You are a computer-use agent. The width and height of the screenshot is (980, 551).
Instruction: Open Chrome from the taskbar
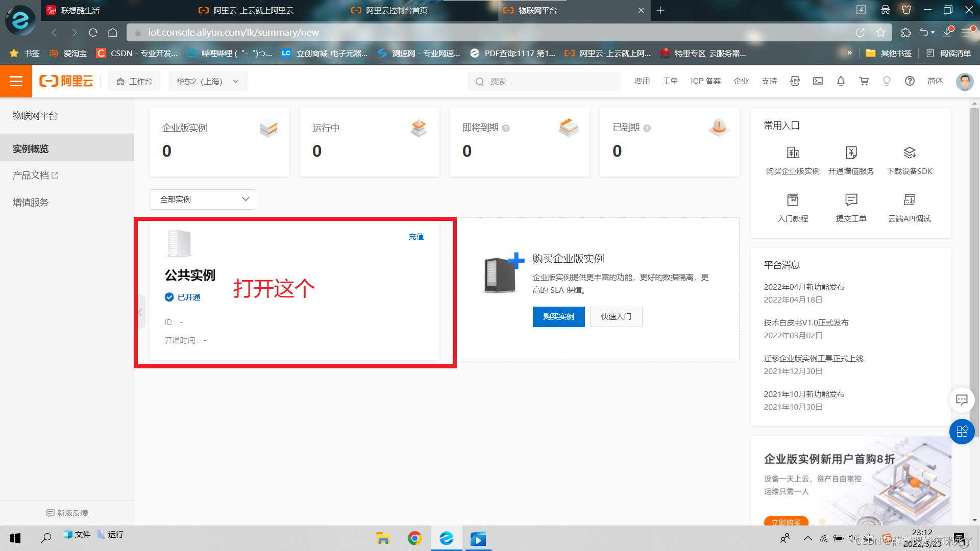point(414,538)
